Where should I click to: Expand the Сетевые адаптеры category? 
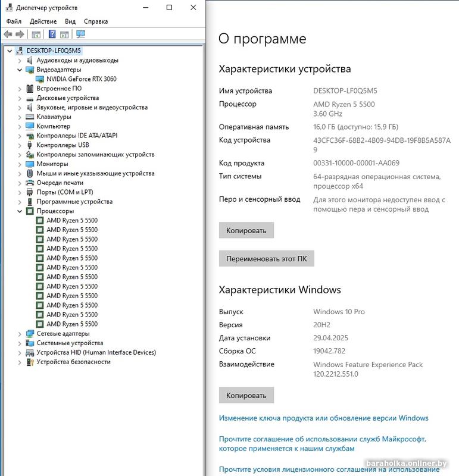click(x=20, y=334)
